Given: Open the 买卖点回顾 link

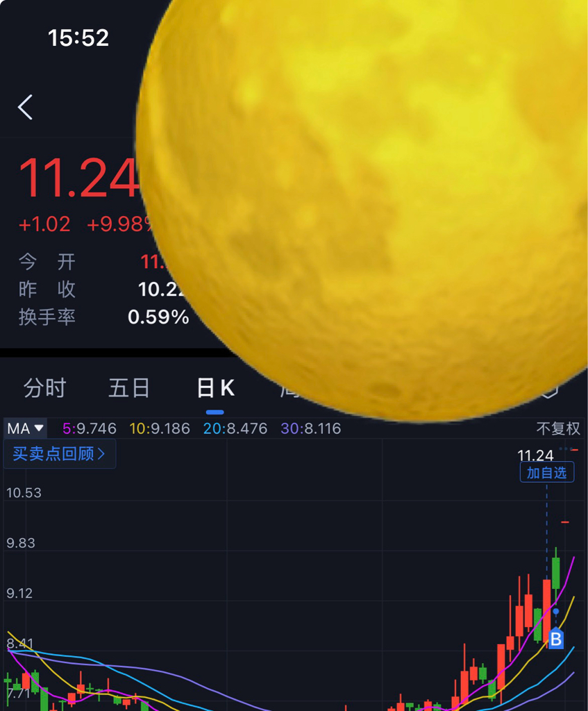Looking at the screenshot, I should click(60, 453).
